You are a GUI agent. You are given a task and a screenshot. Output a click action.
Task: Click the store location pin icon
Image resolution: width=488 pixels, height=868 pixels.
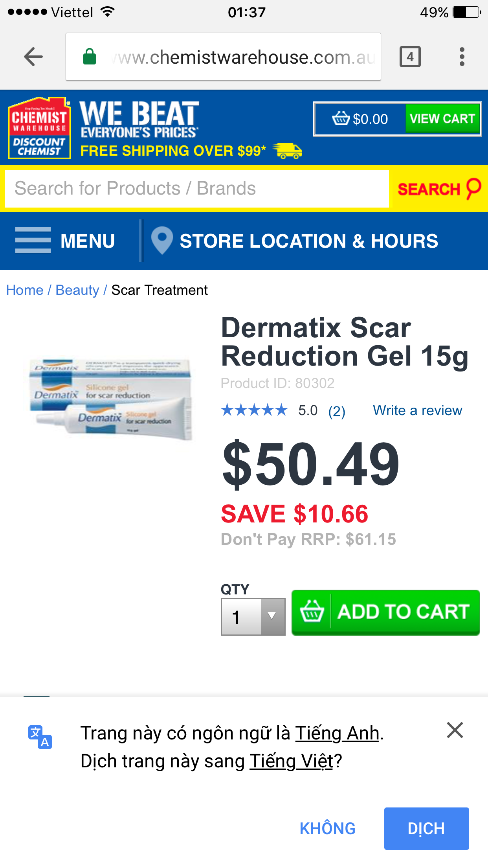162,240
